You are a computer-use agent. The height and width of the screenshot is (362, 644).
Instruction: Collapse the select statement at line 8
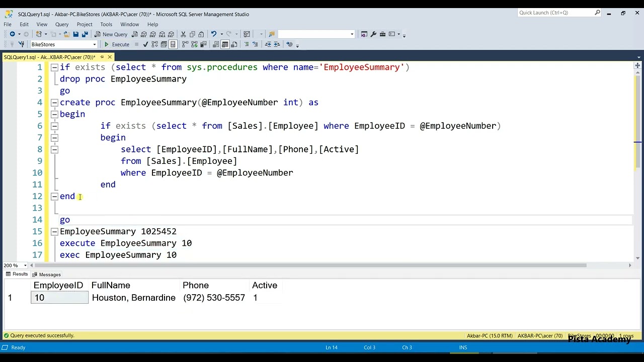(x=54, y=149)
